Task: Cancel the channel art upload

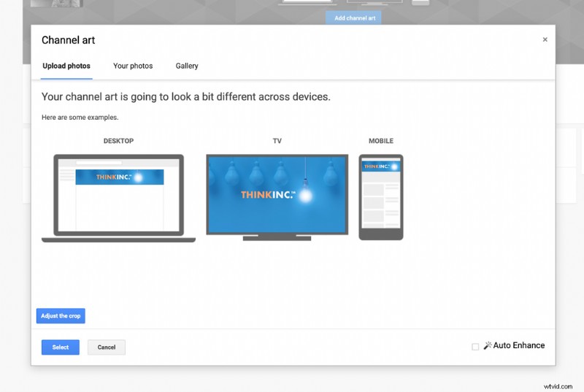Action: coord(107,347)
